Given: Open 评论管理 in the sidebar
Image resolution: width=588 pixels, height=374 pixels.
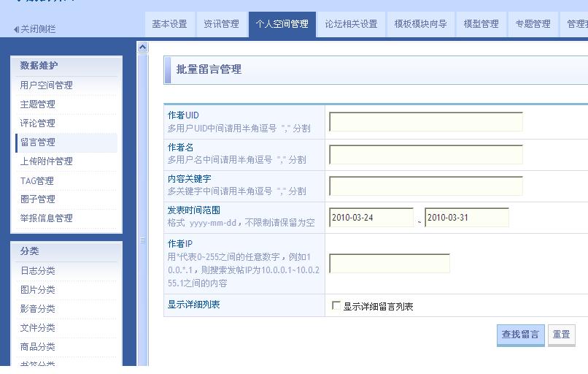Looking at the screenshot, I should pyautogui.click(x=37, y=123).
